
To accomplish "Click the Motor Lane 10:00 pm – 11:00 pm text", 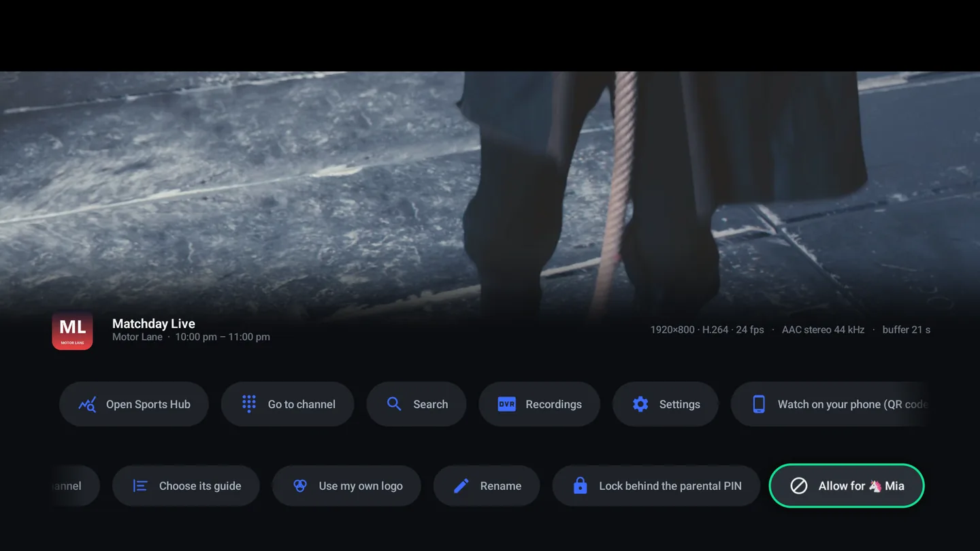I will pos(191,337).
